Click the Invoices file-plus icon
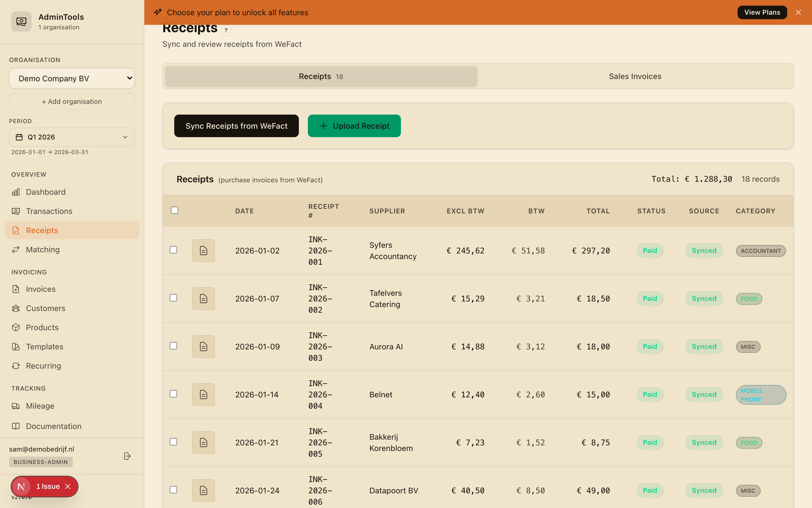This screenshot has width=812, height=508. point(16,289)
